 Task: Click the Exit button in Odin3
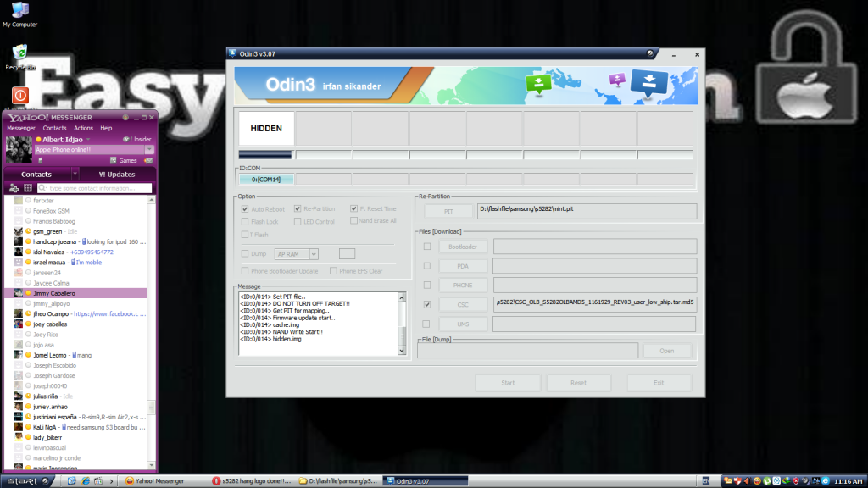coord(659,383)
